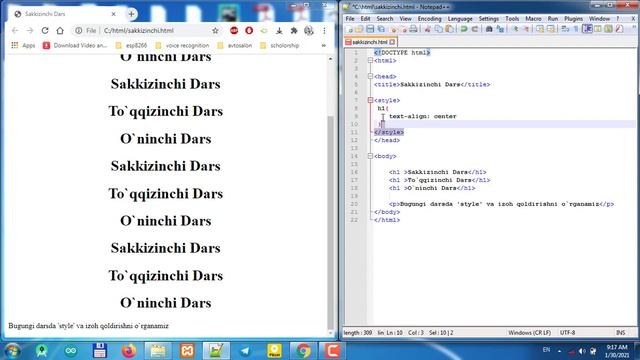640x360 pixels.
Task: Open Find with the binoculars icon
Action: (489, 29)
